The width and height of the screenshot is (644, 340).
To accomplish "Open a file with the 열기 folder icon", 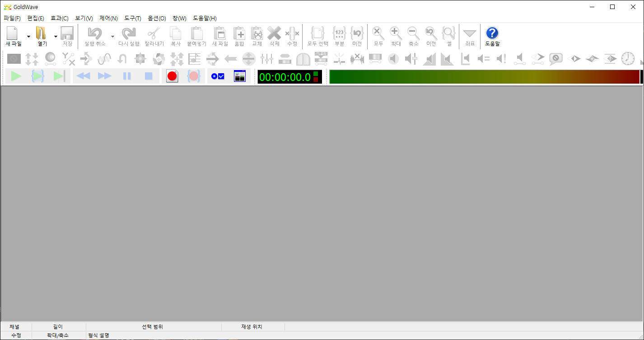I will (x=42, y=36).
